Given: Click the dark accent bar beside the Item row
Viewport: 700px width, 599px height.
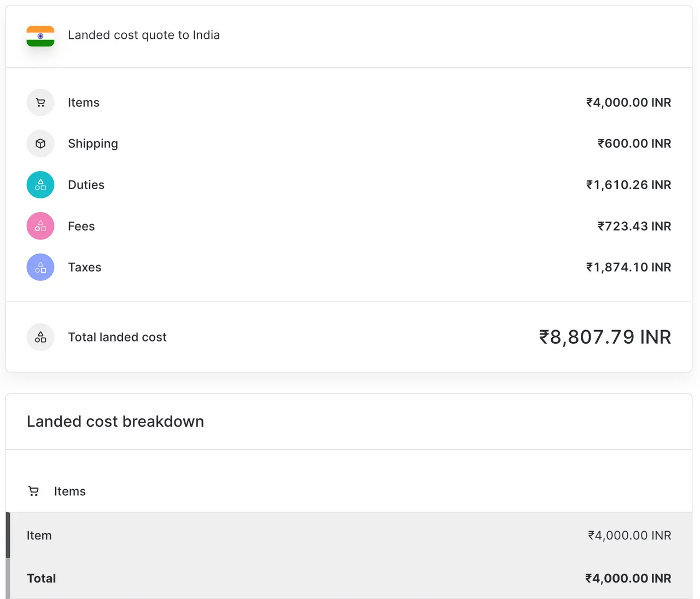Looking at the screenshot, I should tap(8, 535).
